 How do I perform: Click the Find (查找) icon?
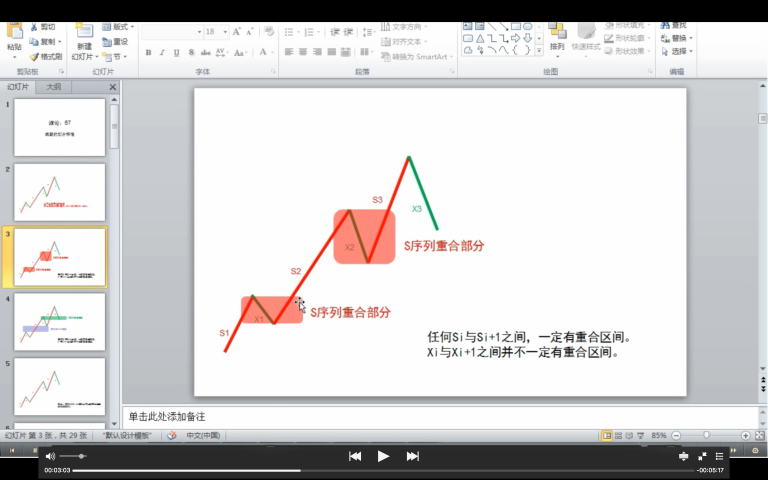coord(678,26)
